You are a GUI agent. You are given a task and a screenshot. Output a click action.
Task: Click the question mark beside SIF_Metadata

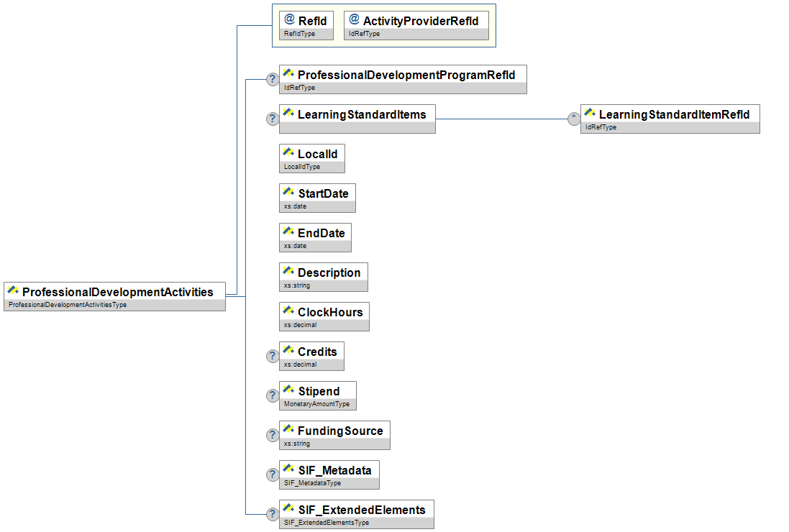tap(273, 475)
